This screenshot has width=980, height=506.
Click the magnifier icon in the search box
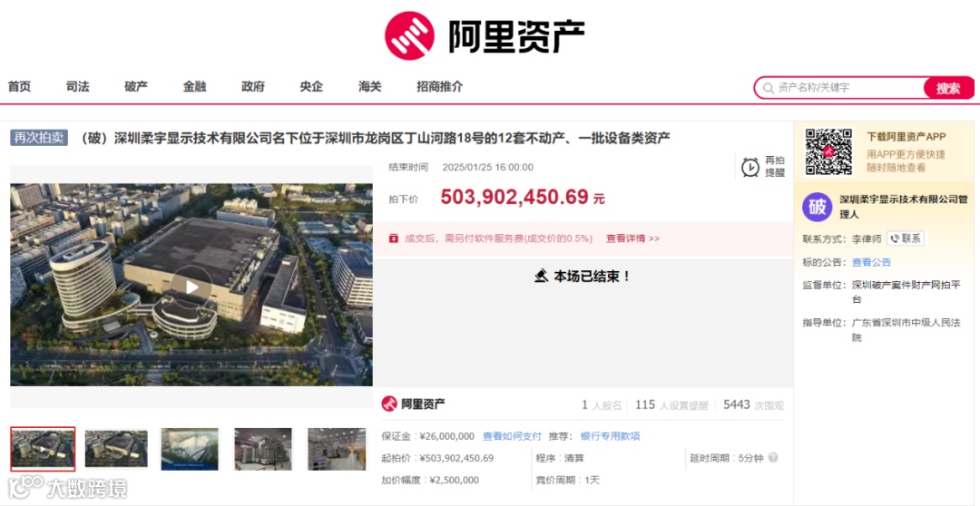pyautogui.click(x=769, y=88)
